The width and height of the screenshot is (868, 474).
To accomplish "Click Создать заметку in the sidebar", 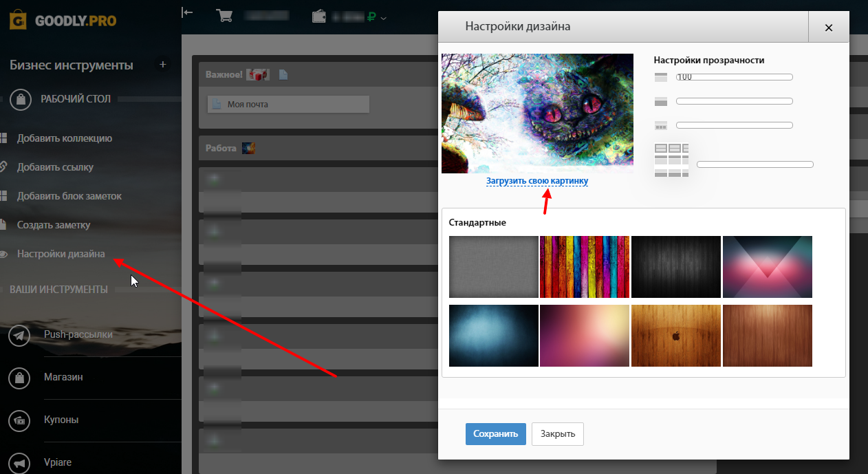I will pos(54,225).
